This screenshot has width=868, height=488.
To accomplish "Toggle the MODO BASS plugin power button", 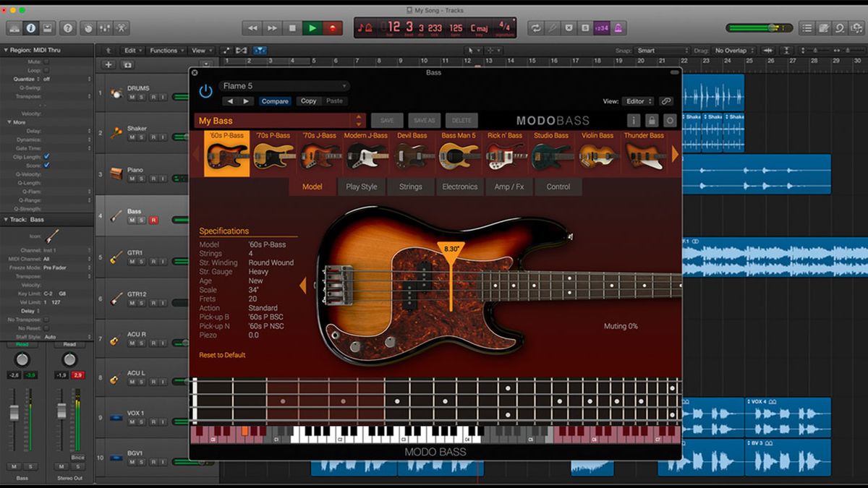I will pyautogui.click(x=206, y=91).
